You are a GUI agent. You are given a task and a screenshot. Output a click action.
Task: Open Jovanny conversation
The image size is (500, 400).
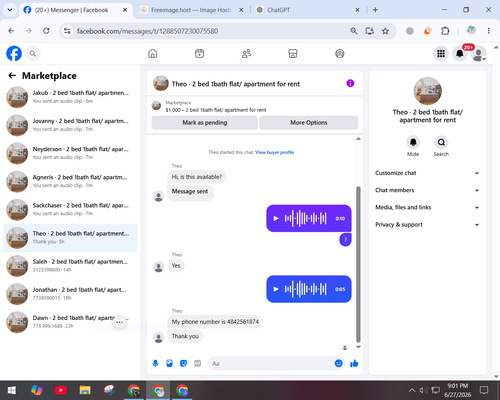70,125
